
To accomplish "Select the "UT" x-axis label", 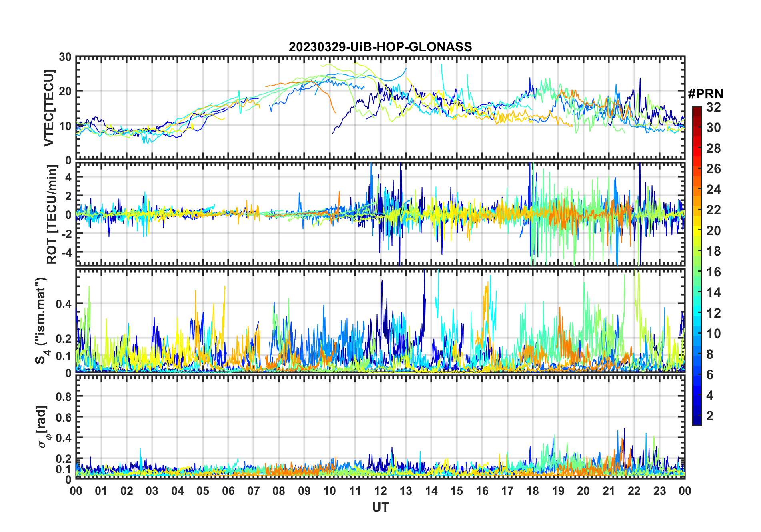I will click(380, 508).
